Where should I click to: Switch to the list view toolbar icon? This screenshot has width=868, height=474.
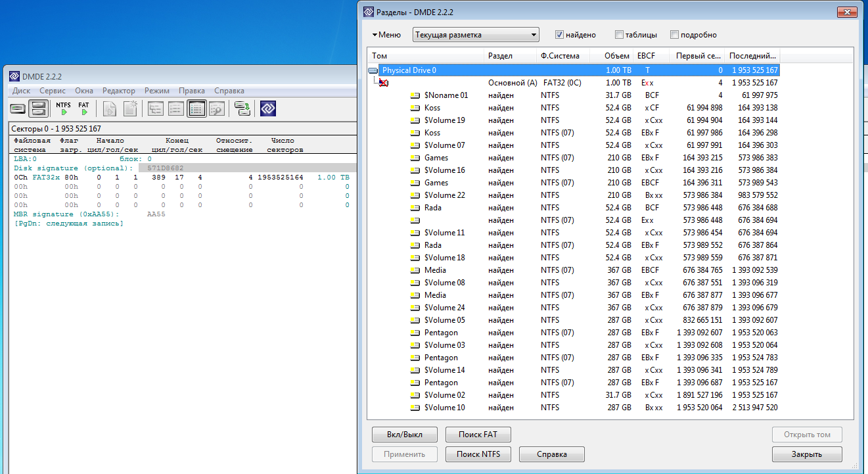click(176, 108)
